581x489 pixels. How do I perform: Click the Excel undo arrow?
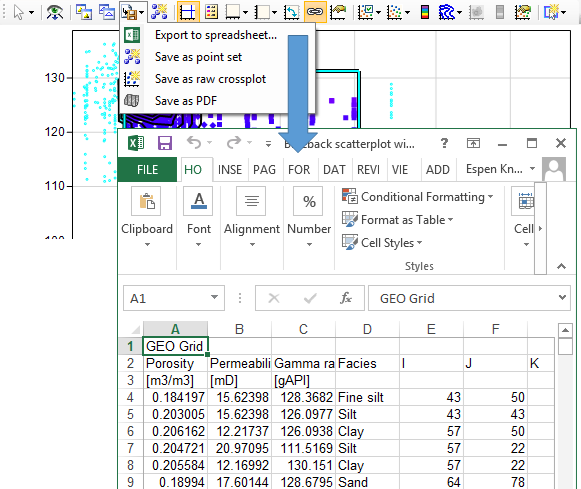(x=194, y=143)
